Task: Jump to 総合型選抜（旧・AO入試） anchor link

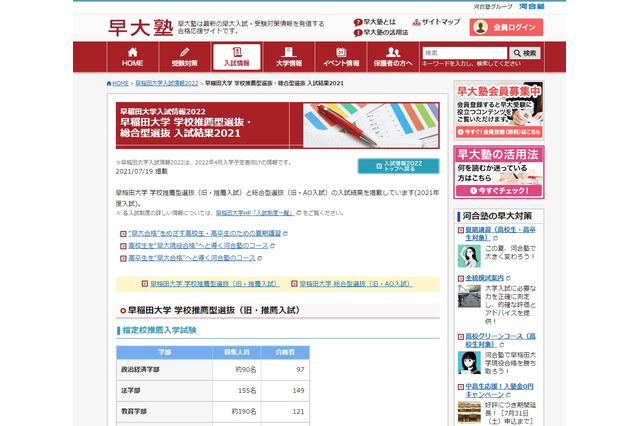Action: (x=356, y=284)
